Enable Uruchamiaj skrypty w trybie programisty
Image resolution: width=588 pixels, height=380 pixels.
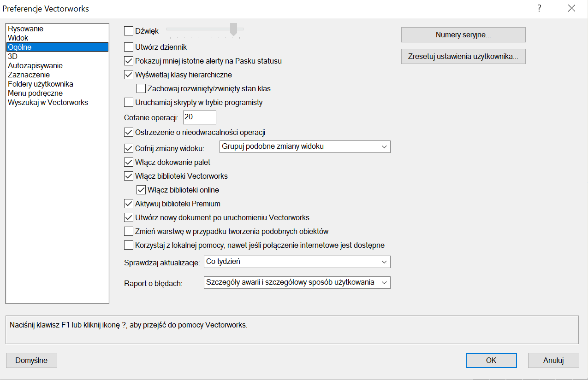click(129, 102)
